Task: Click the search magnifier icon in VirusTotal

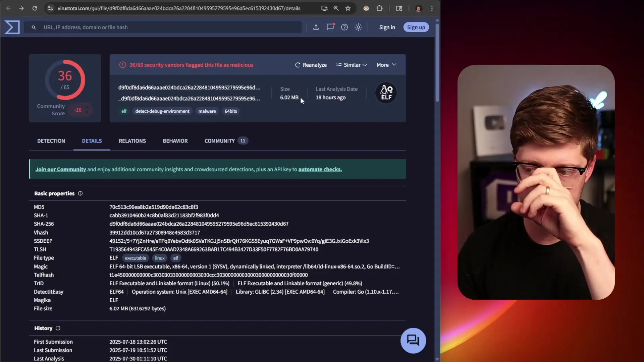Action: click(34, 27)
